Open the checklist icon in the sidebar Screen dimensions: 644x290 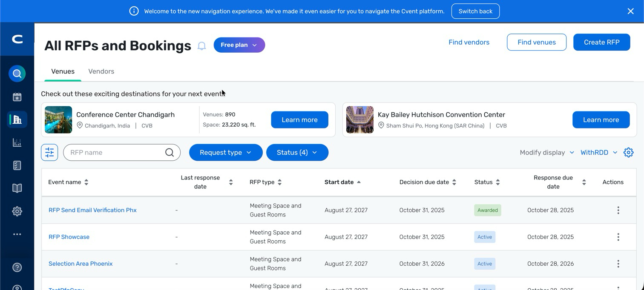coord(17,165)
